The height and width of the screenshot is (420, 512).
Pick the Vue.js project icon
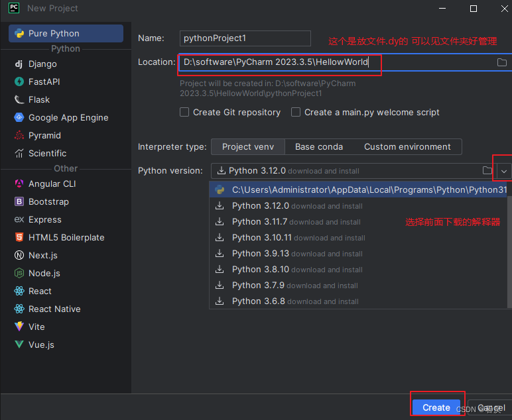pyautogui.click(x=19, y=344)
